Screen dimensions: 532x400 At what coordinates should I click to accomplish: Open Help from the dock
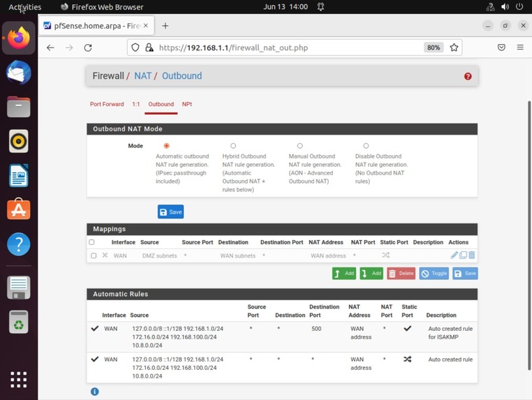tap(19, 244)
